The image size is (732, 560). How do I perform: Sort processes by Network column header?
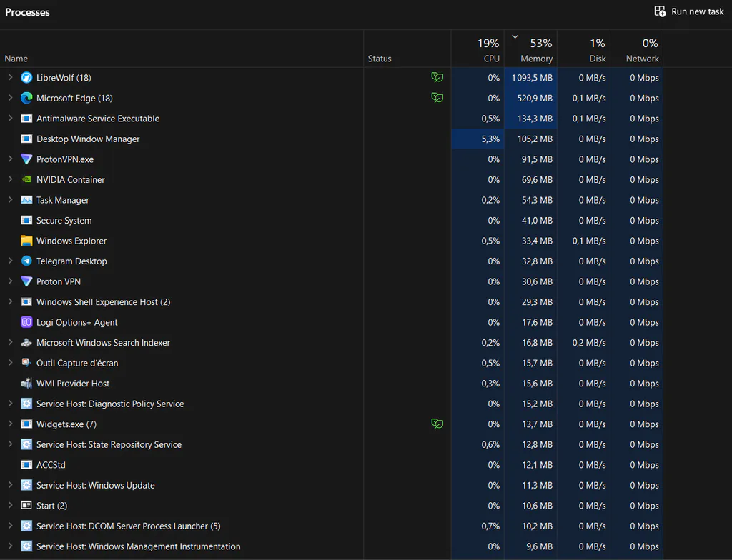coord(637,49)
